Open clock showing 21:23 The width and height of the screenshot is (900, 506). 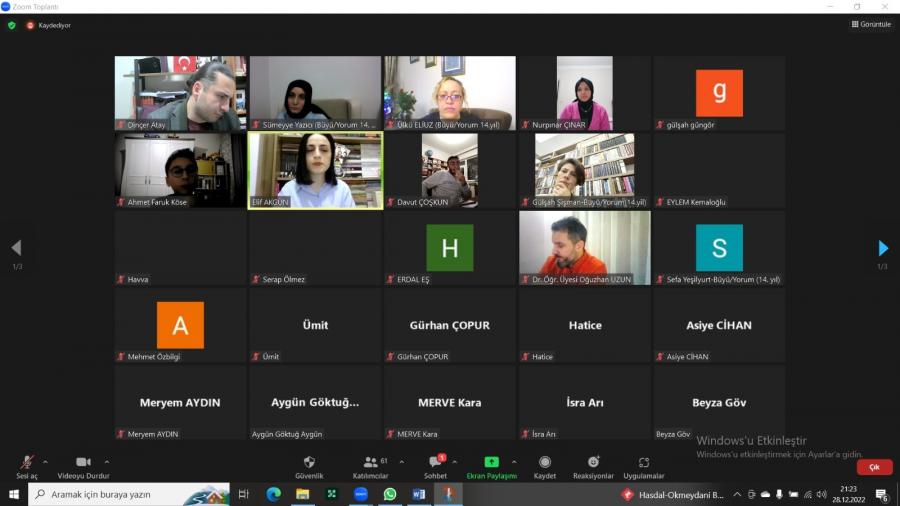pyautogui.click(x=849, y=494)
